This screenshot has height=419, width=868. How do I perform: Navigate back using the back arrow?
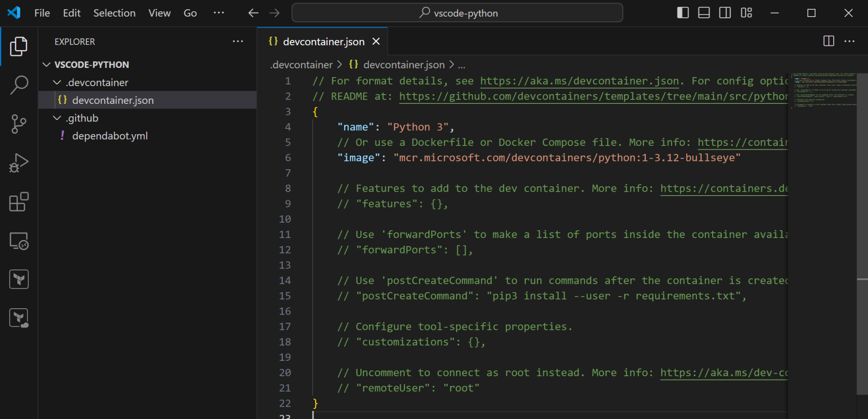pos(253,13)
